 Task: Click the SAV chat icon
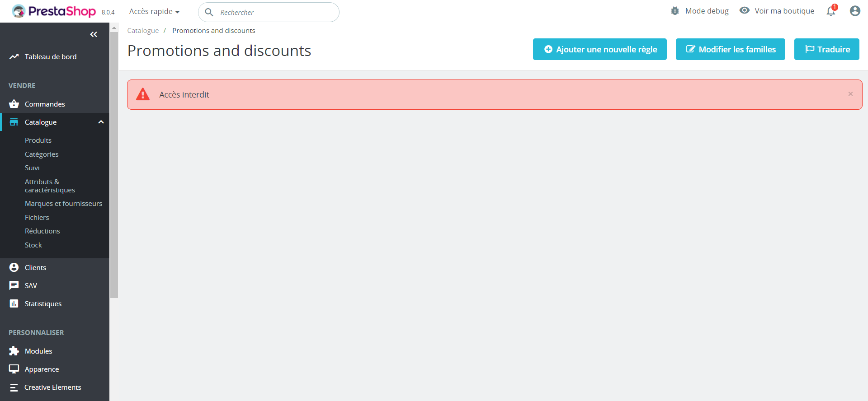pos(14,285)
